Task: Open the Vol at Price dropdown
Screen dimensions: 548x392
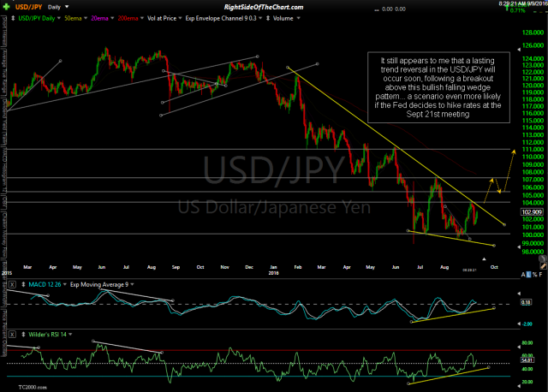Action: point(181,18)
